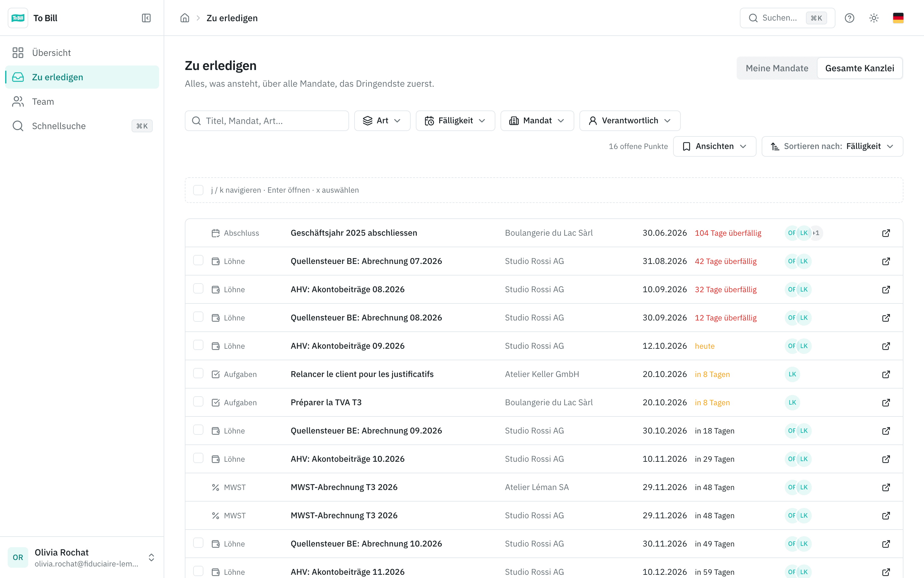Check the AHV: Akontobeiträge 08.2026 row
Image resolution: width=924 pixels, height=578 pixels.
[x=198, y=289]
